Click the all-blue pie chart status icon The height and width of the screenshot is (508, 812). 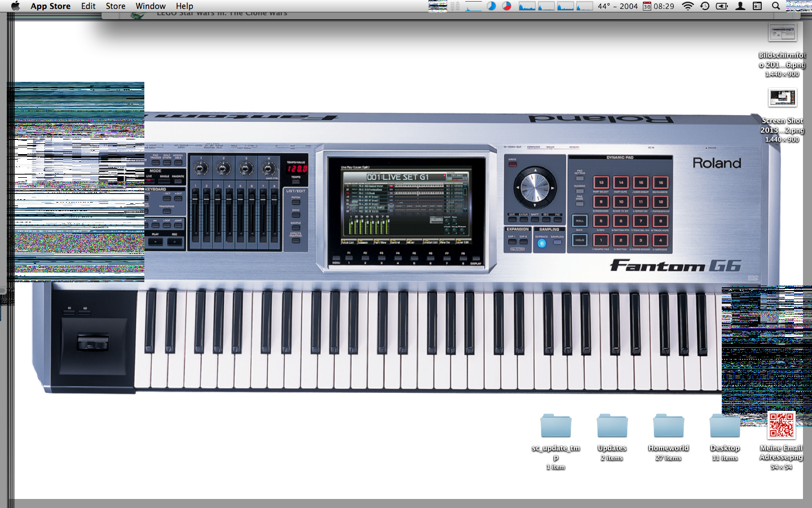(x=491, y=6)
